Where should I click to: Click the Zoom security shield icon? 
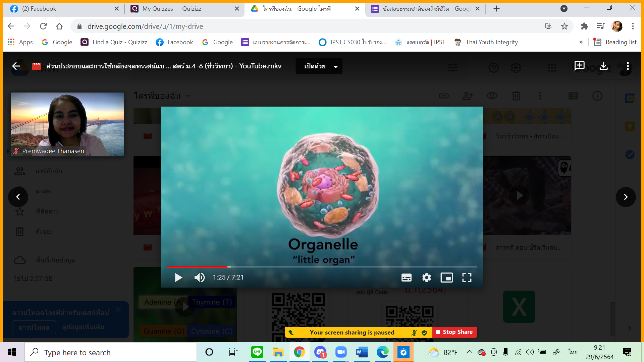[424, 333]
